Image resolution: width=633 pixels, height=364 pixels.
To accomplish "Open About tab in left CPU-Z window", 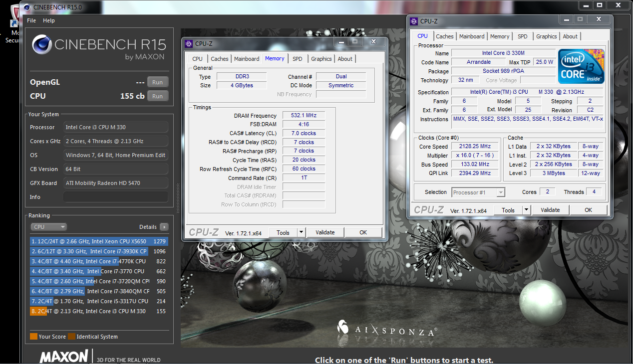I will [345, 59].
